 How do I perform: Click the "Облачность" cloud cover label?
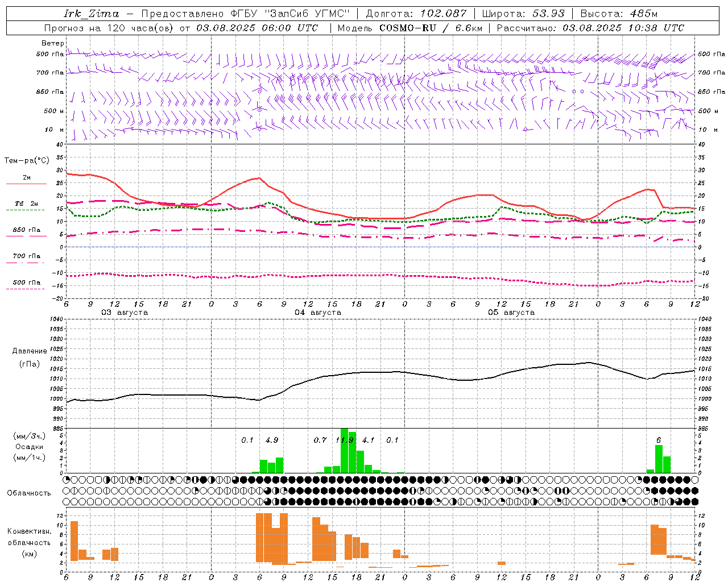29,493
